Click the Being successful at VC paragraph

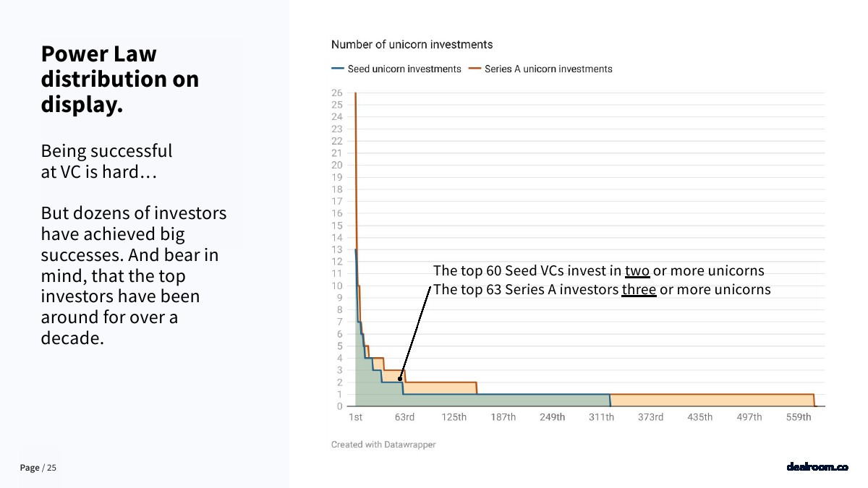pyautogui.click(x=106, y=161)
